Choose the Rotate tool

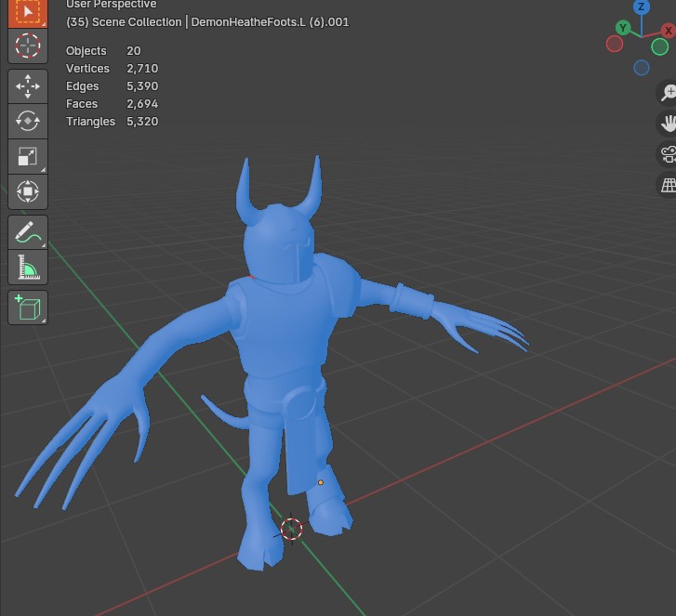28,121
